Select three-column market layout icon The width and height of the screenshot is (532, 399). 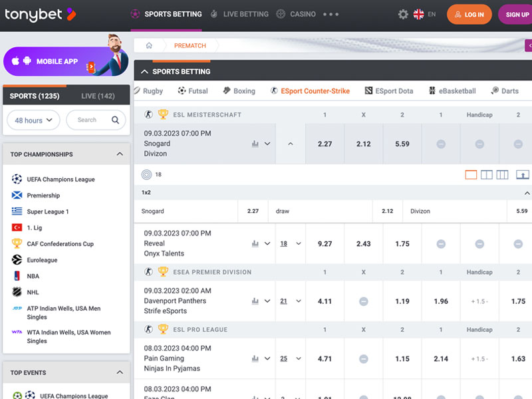click(x=502, y=175)
